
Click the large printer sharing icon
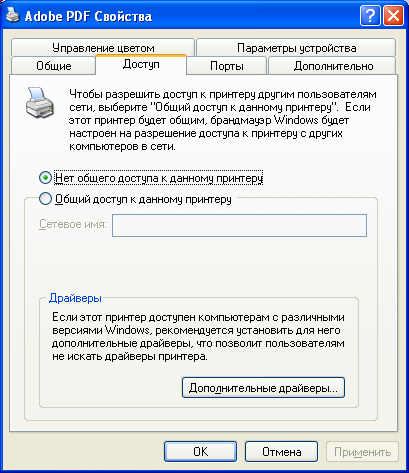(x=40, y=103)
